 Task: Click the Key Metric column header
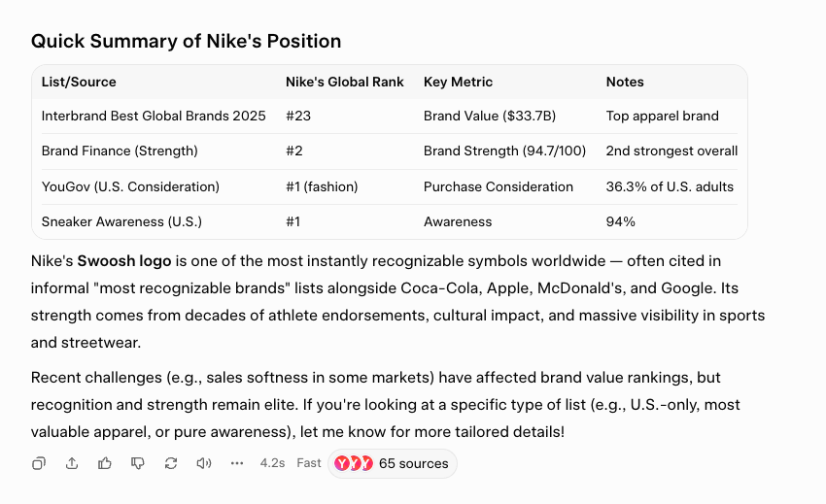458,82
